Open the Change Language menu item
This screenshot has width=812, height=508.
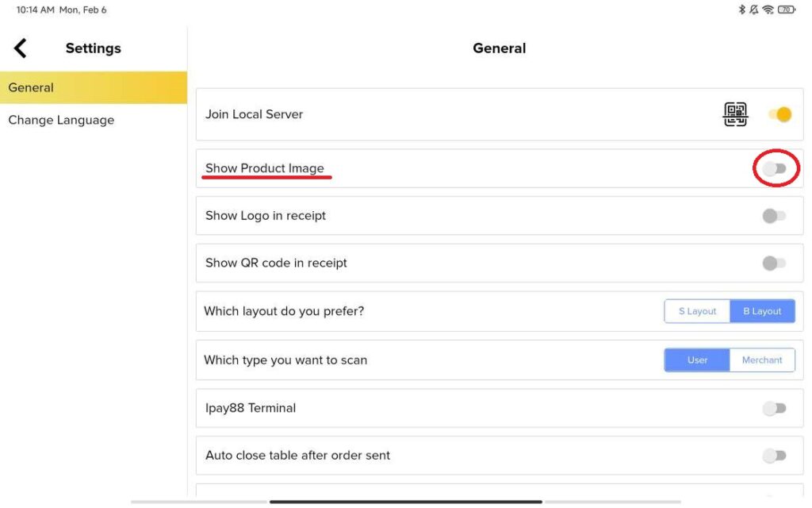pos(61,121)
